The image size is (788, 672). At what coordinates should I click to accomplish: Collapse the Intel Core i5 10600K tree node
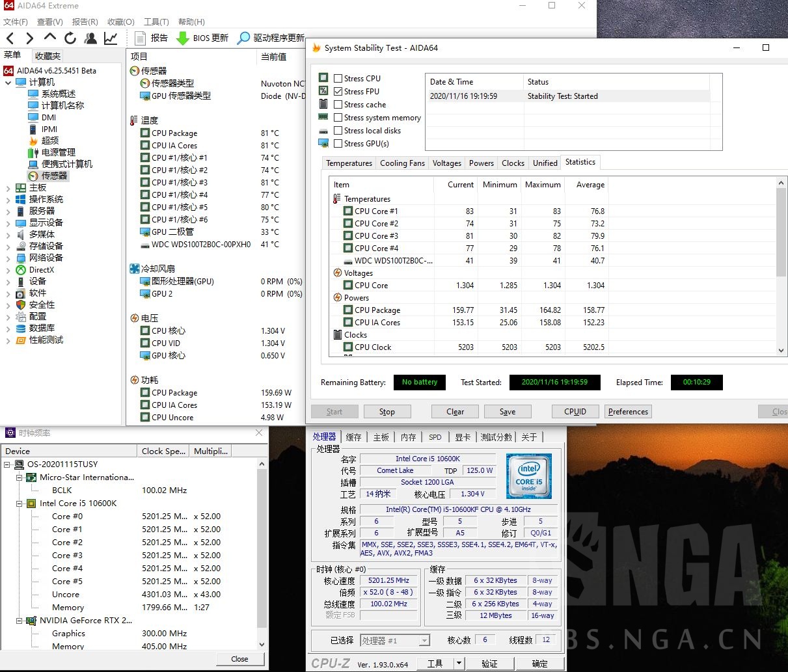pos(20,503)
